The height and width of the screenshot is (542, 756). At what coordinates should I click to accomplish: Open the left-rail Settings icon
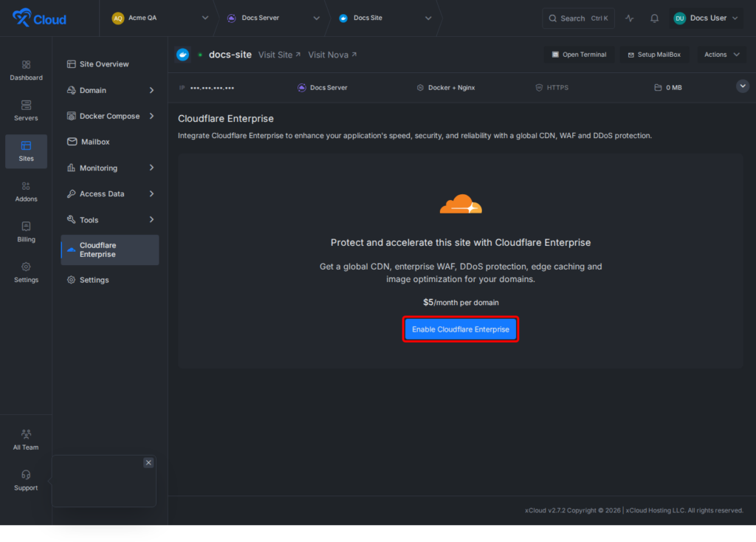point(26,273)
